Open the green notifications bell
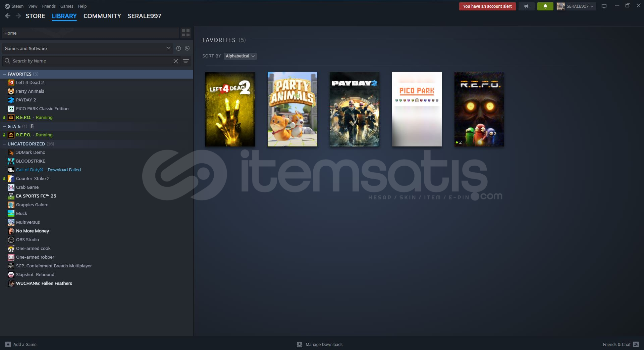 pos(545,6)
